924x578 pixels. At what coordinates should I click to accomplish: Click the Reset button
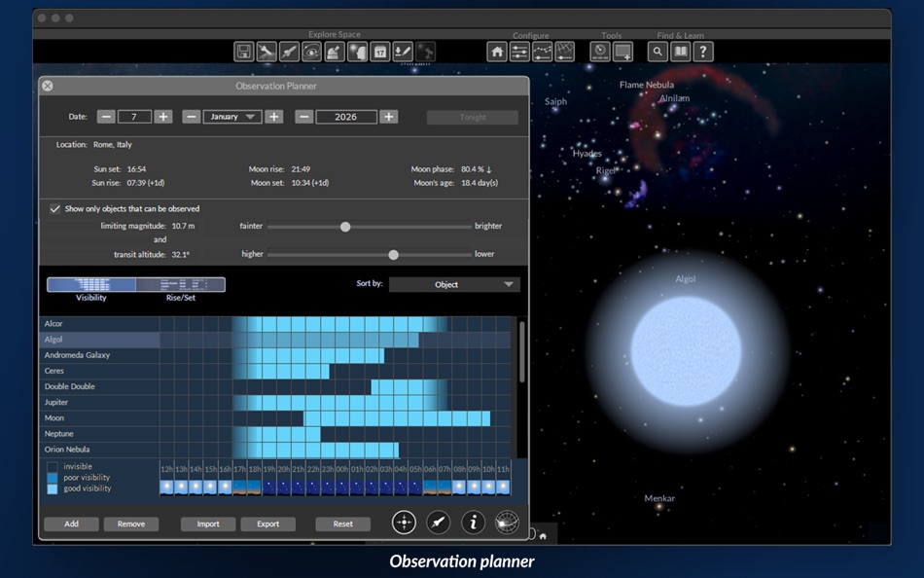[343, 524]
